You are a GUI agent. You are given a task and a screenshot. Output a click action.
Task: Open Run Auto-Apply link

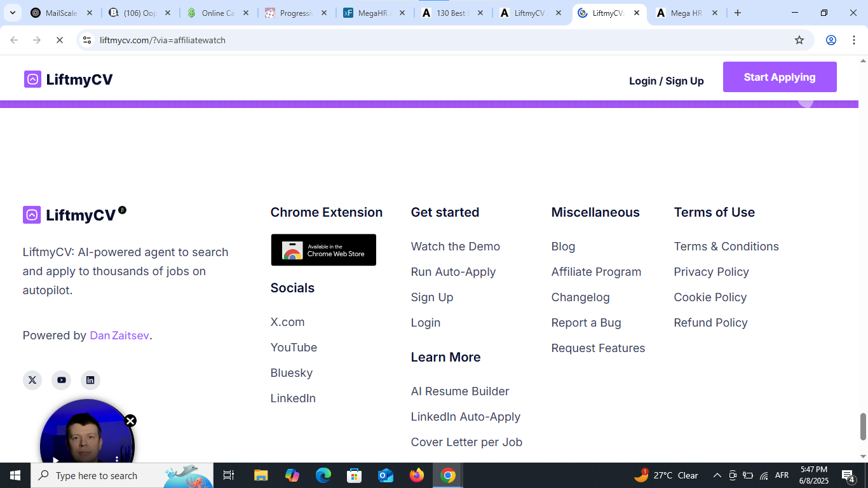(x=453, y=272)
